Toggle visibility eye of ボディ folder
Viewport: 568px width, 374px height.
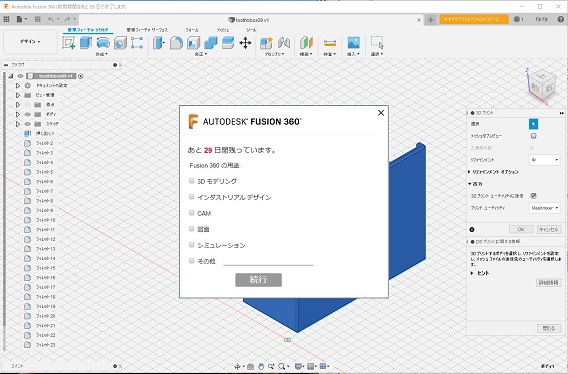pos(28,114)
